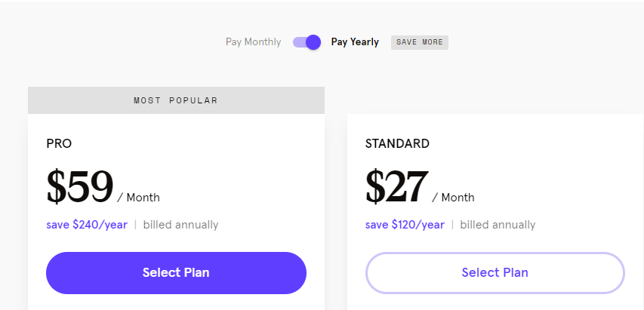Click the Pay Yearly label
The width and height of the screenshot is (644, 310).
click(x=355, y=42)
